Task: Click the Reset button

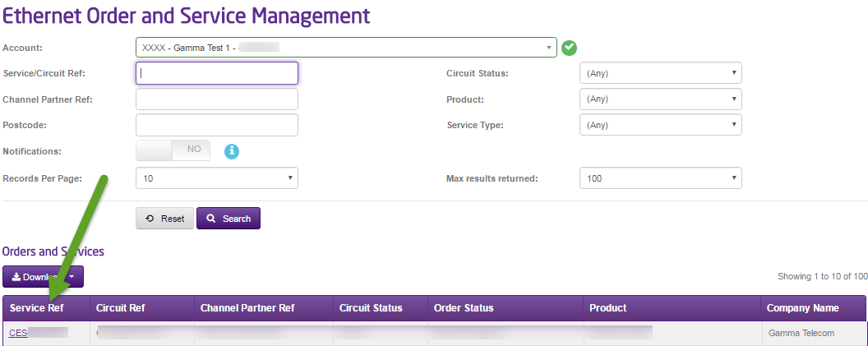Action: coord(164,219)
